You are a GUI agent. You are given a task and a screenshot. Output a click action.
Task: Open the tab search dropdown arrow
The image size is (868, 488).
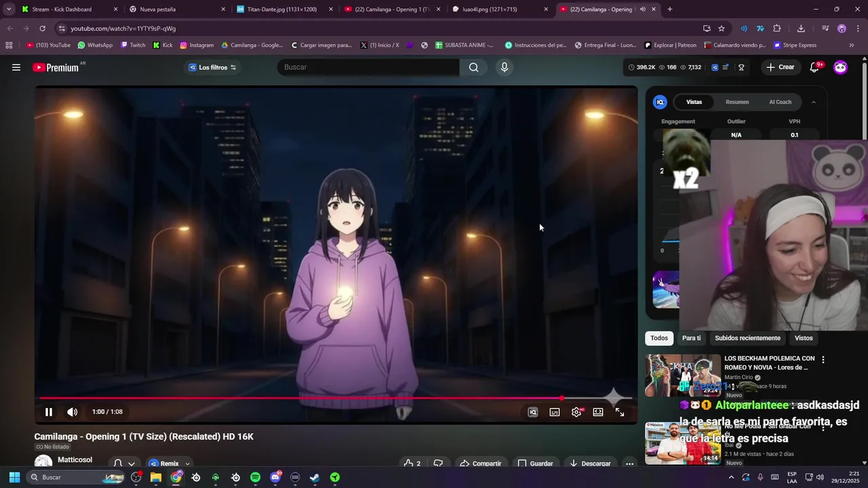point(9,9)
